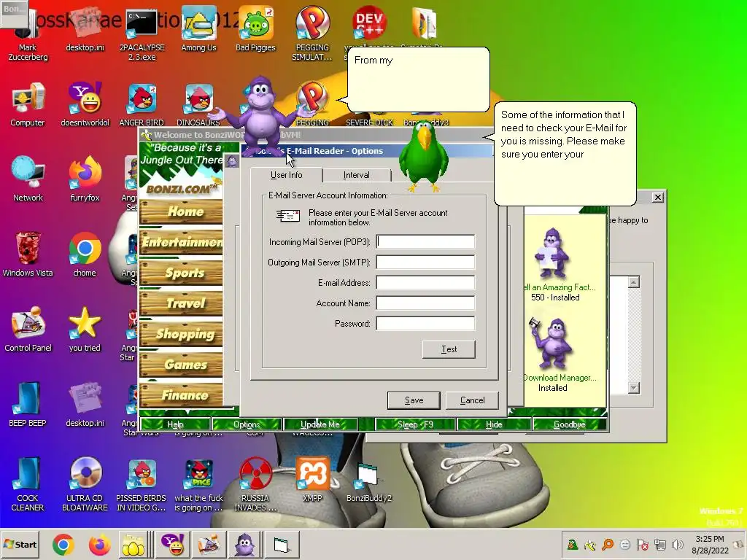Open the doesntworklol Yahoo icon
This screenshot has width=747, height=560.
[85, 104]
